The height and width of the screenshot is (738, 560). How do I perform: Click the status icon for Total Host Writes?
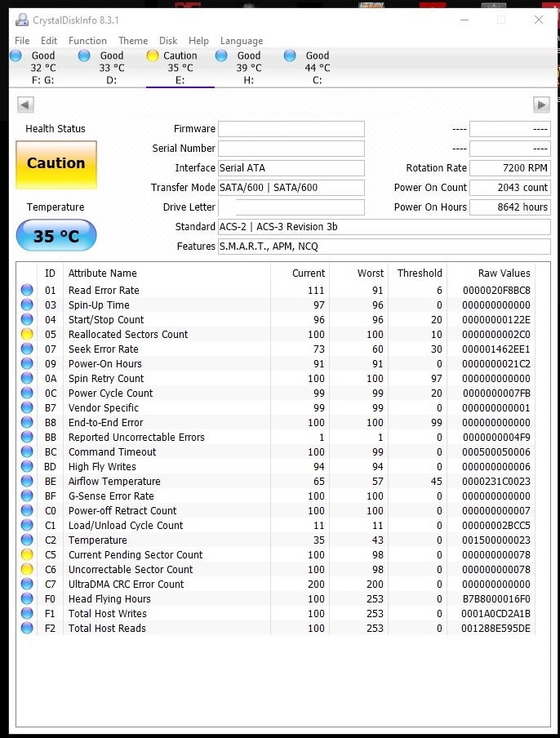tap(27, 613)
